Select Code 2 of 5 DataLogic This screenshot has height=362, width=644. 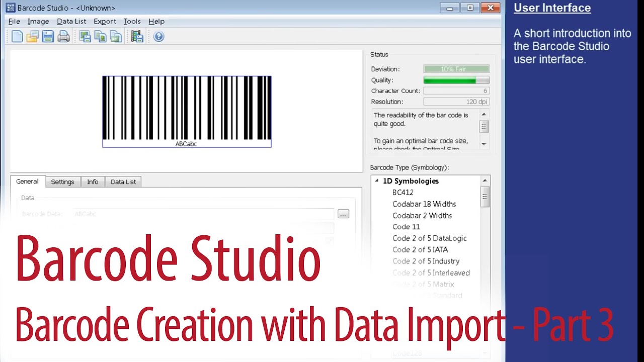tap(430, 238)
